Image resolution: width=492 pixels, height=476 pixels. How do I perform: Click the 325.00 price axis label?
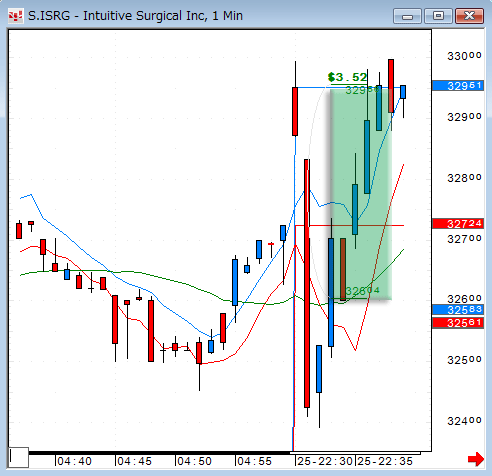coord(464,360)
